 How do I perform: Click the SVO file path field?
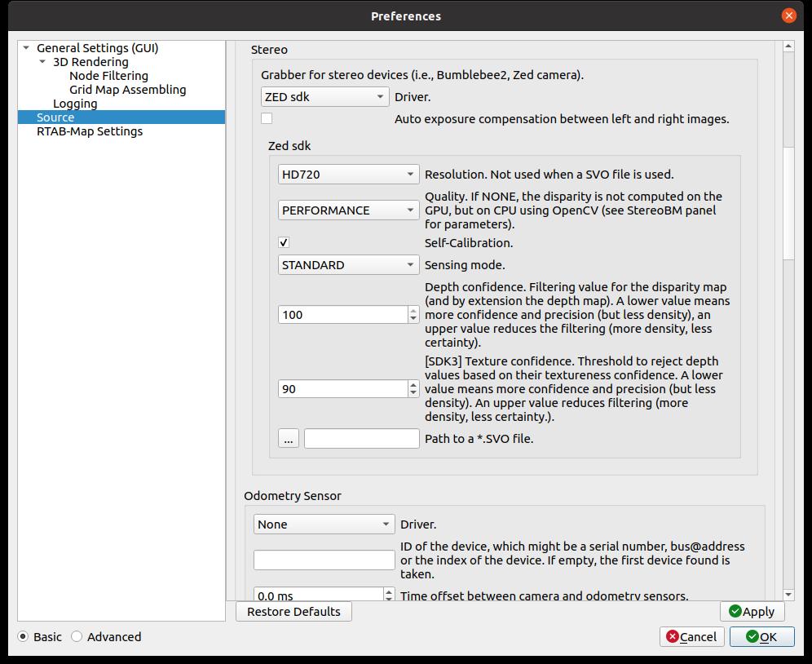point(361,438)
